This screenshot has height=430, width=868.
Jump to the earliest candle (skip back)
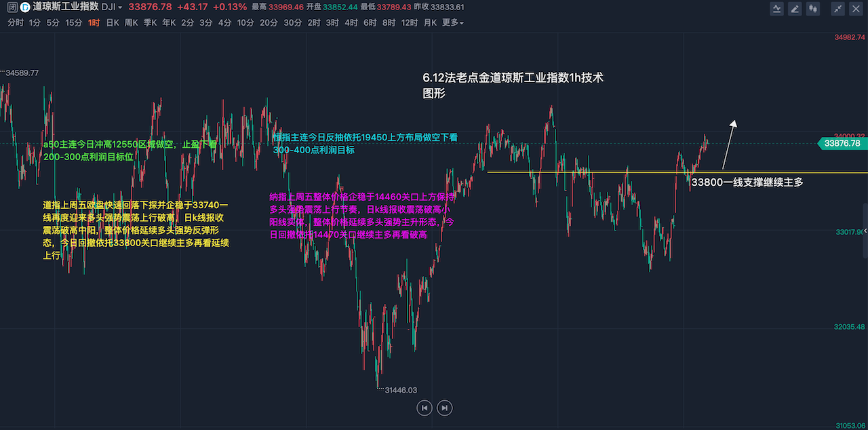(424, 408)
